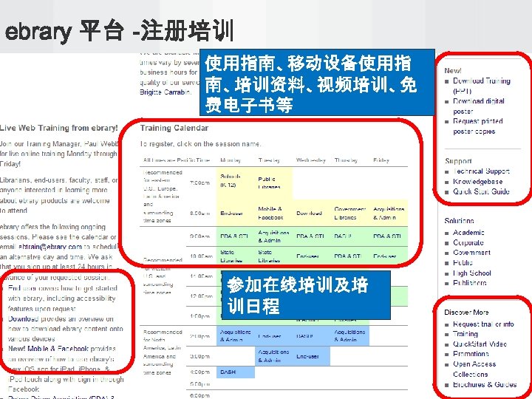Open the Brochures & Guides link
The image size is (532, 399).
[x=485, y=384]
